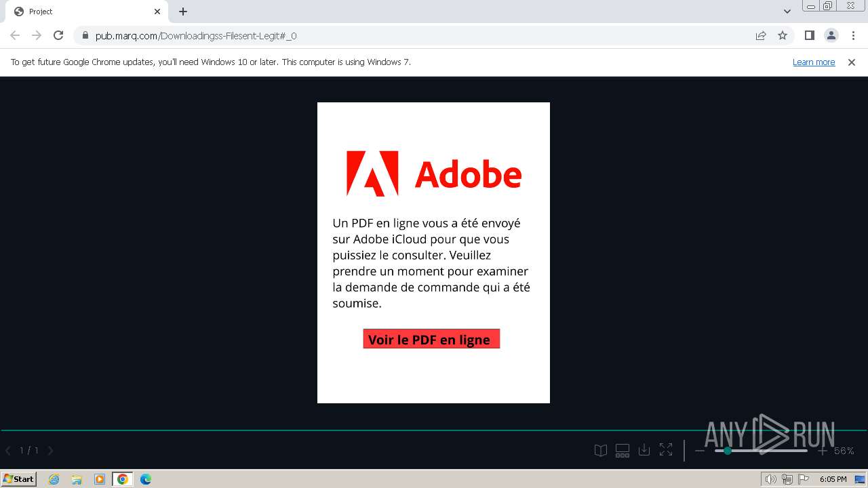Click the 'Learn more' link
868x488 pixels.
click(814, 62)
